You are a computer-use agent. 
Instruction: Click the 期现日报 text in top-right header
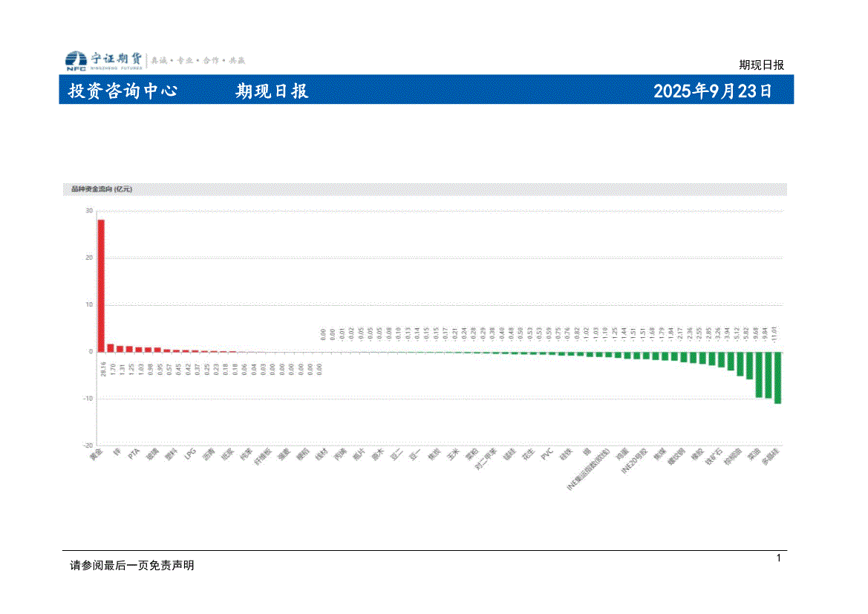(x=761, y=65)
